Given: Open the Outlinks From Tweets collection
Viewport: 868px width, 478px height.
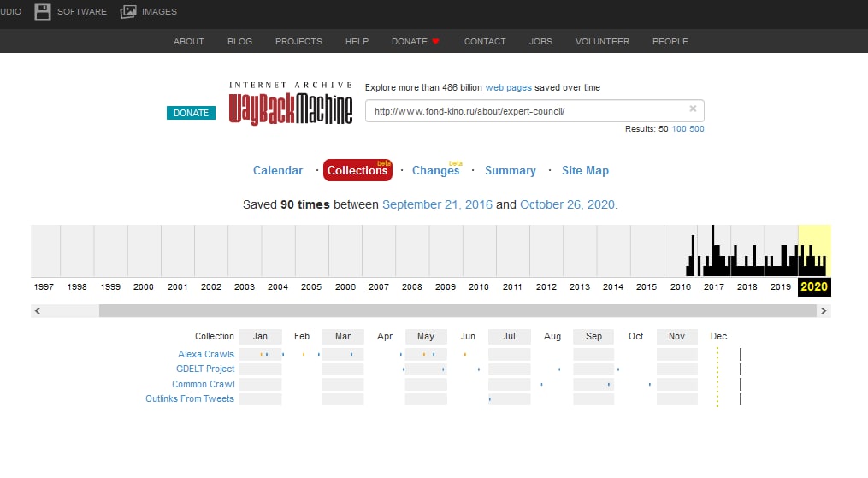Looking at the screenshot, I should tap(190, 398).
